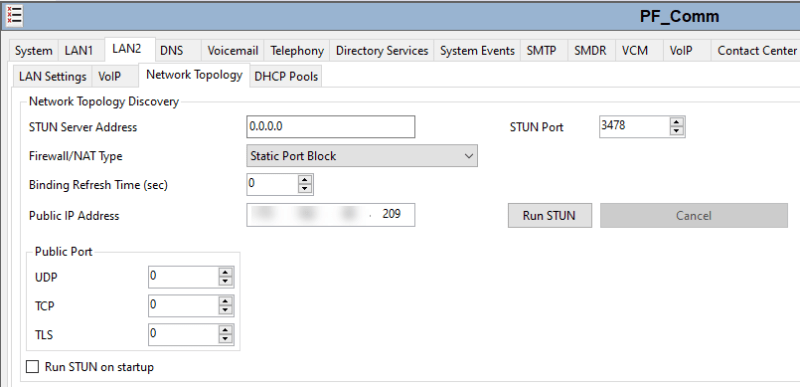This screenshot has width=800, height=387.
Task: Increase the UDP public port
Action: pyautogui.click(x=225, y=272)
